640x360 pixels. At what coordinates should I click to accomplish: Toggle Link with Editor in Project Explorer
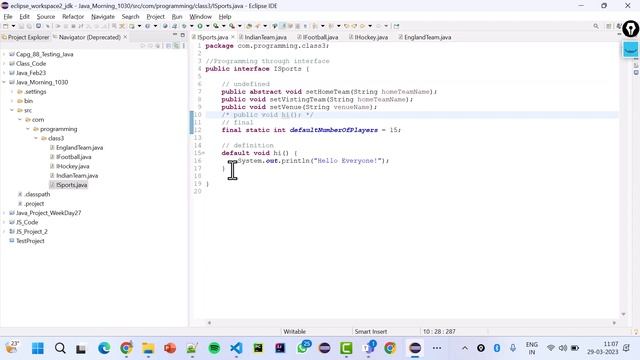176,46
